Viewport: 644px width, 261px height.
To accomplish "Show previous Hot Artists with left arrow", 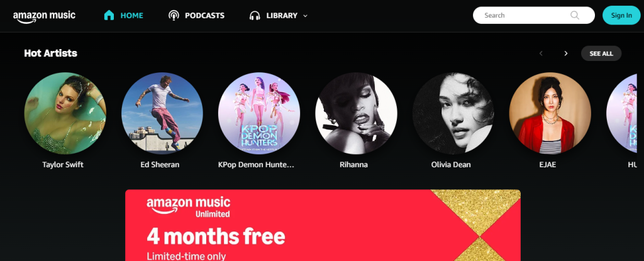I will (x=541, y=53).
